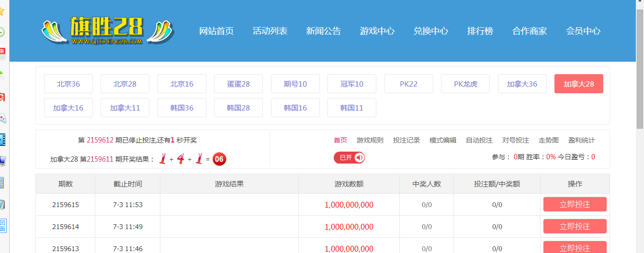The height and width of the screenshot is (253, 644).
Task: Open the 排行榜 ranking page
Action: 480,31
